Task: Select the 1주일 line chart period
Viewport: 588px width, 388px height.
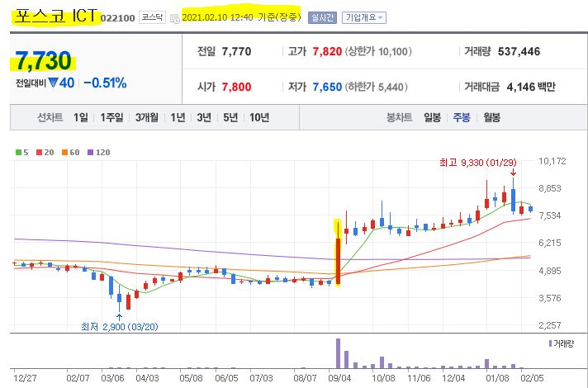Action: pyautogui.click(x=111, y=118)
